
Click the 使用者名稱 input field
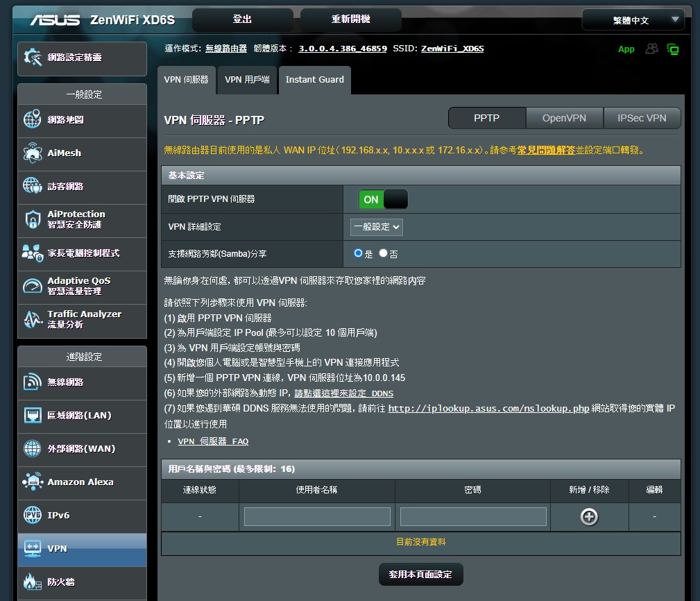click(317, 516)
